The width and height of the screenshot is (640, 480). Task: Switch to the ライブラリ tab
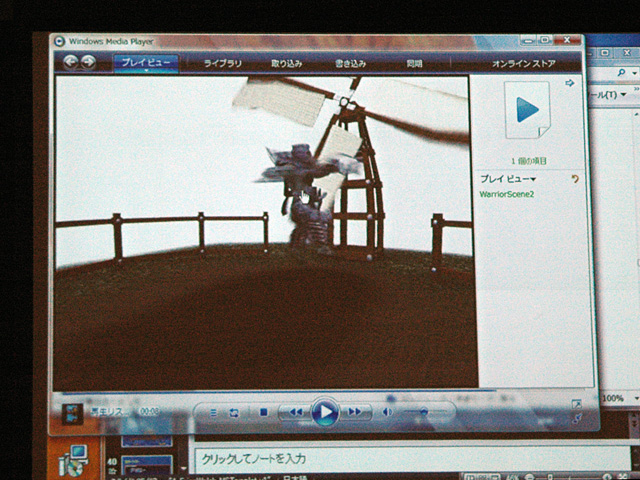click(x=223, y=63)
